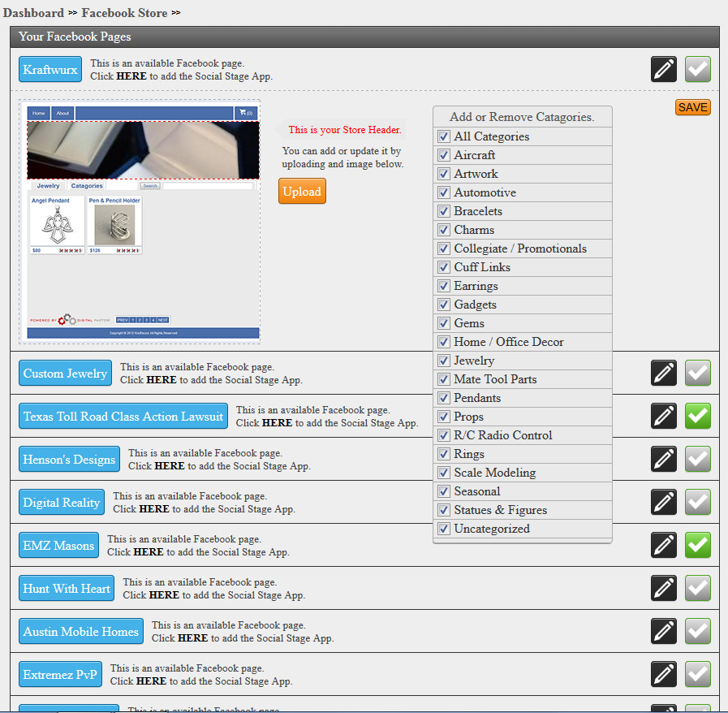Click the green checkmark for EMZ Masons
The width and height of the screenshot is (728, 713).
click(698, 545)
